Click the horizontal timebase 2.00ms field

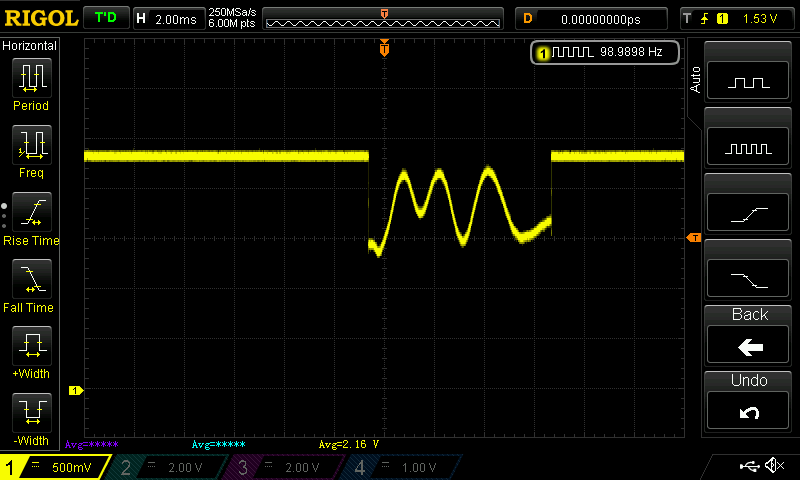pyautogui.click(x=169, y=19)
